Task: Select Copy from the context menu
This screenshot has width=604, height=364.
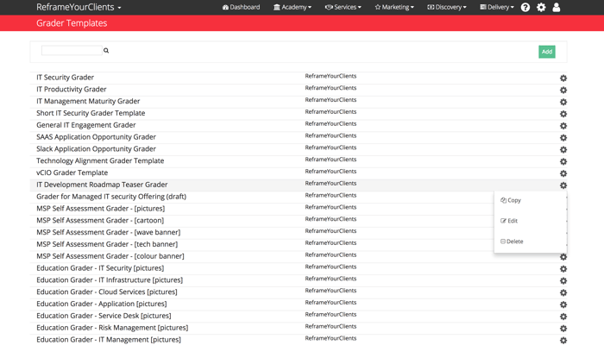Action: tap(513, 200)
